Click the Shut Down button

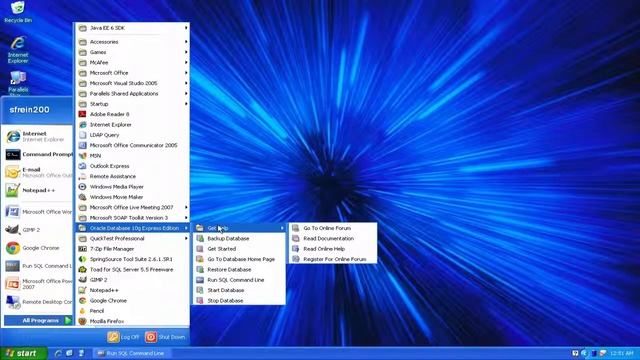coord(165,337)
